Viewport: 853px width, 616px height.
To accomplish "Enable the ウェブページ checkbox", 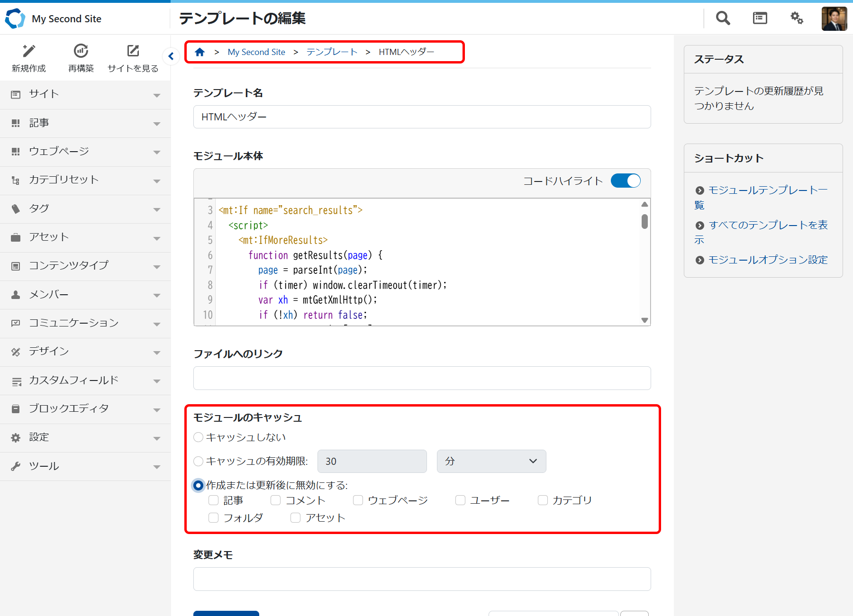I will (x=358, y=500).
